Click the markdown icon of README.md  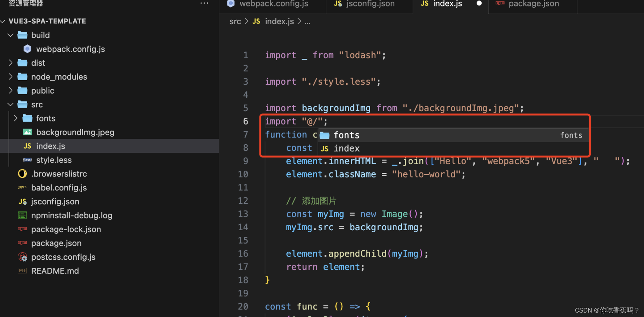(x=22, y=271)
